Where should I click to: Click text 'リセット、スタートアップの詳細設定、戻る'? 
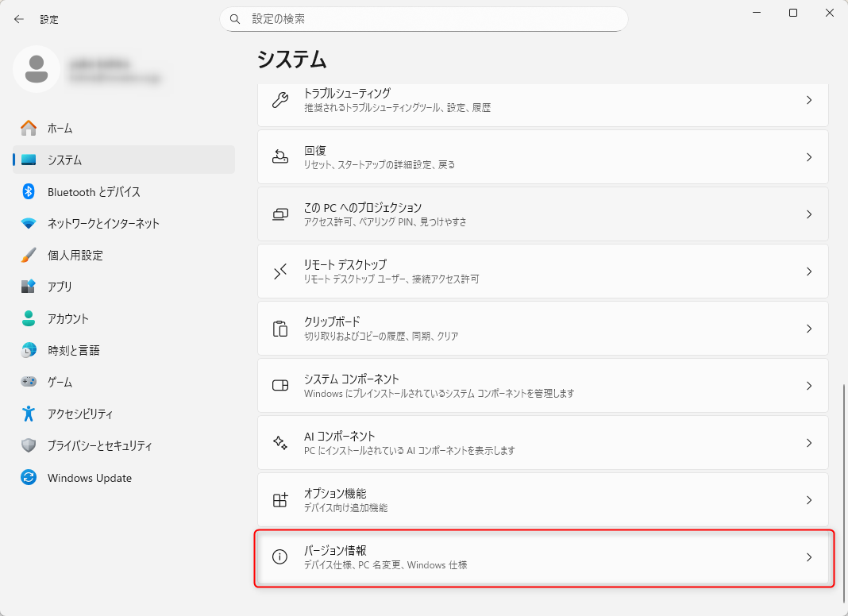pyautogui.click(x=380, y=165)
